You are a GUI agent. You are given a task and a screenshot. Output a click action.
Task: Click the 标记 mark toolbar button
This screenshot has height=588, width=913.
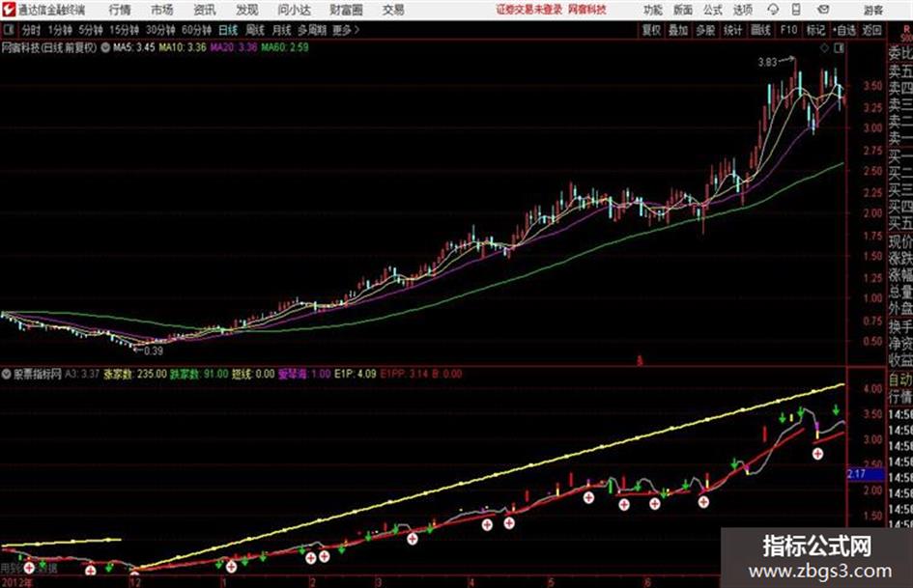[815, 30]
